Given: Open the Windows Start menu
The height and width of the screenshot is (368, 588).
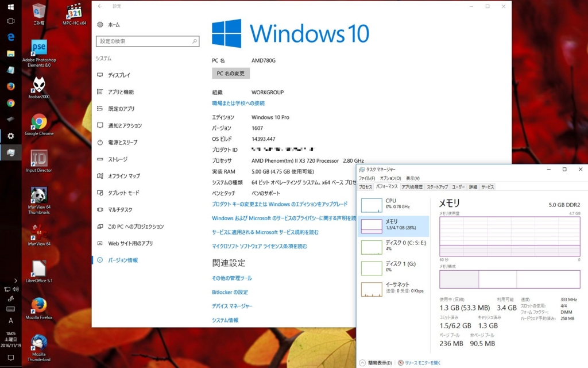Looking at the screenshot, I should [x=10, y=7].
